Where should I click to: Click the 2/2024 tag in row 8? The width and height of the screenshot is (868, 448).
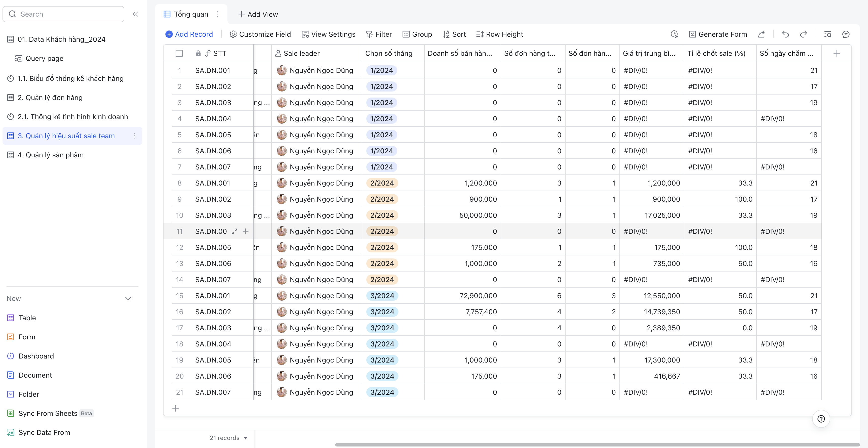382,183
